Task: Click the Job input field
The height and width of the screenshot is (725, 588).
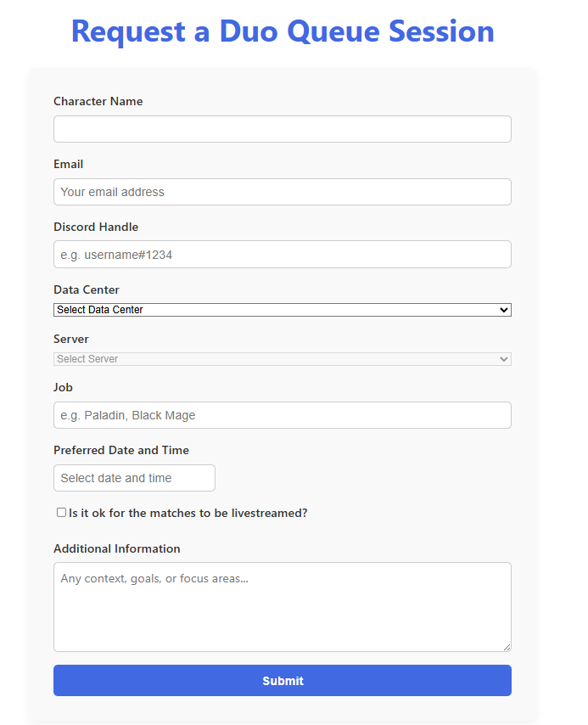Action: (x=282, y=415)
